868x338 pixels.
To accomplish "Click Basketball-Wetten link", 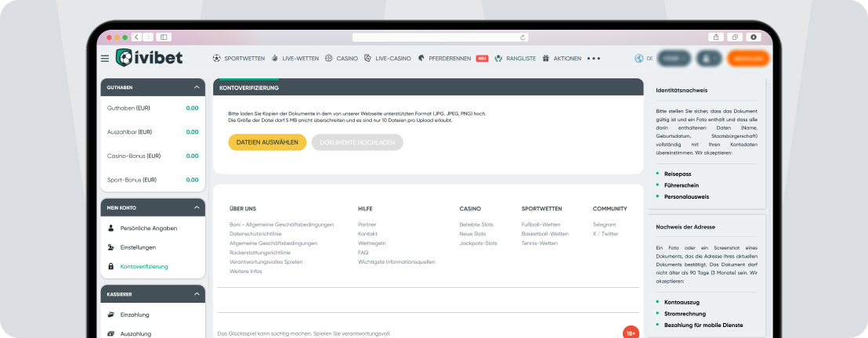I will [544, 234].
